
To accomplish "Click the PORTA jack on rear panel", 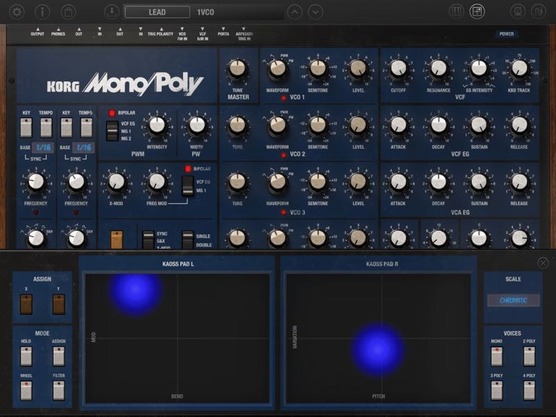I will pyautogui.click(x=223, y=32).
